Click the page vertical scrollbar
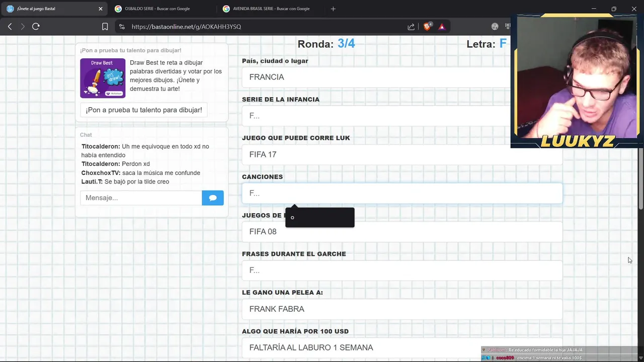644x362 pixels. click(640, 178)
